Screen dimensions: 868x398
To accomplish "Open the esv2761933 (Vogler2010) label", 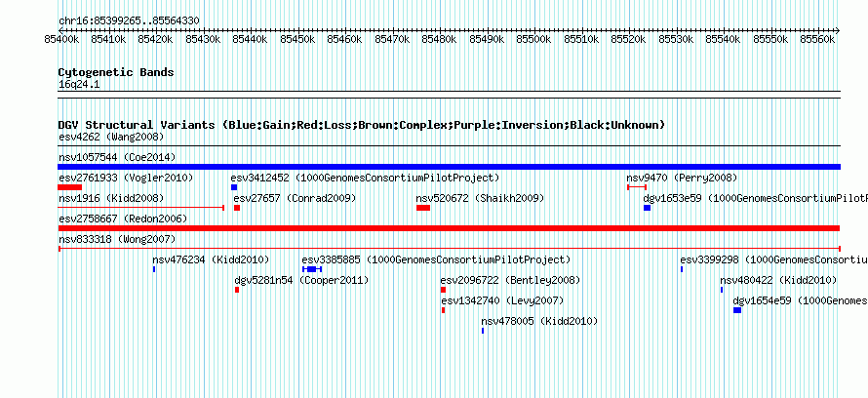I will pyautogui.click(x=126, y=178).
